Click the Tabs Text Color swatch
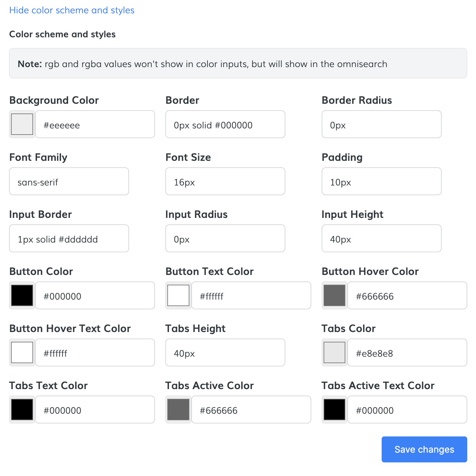The width and height of the screenshot is (476, 476). (x=22, y=410)
